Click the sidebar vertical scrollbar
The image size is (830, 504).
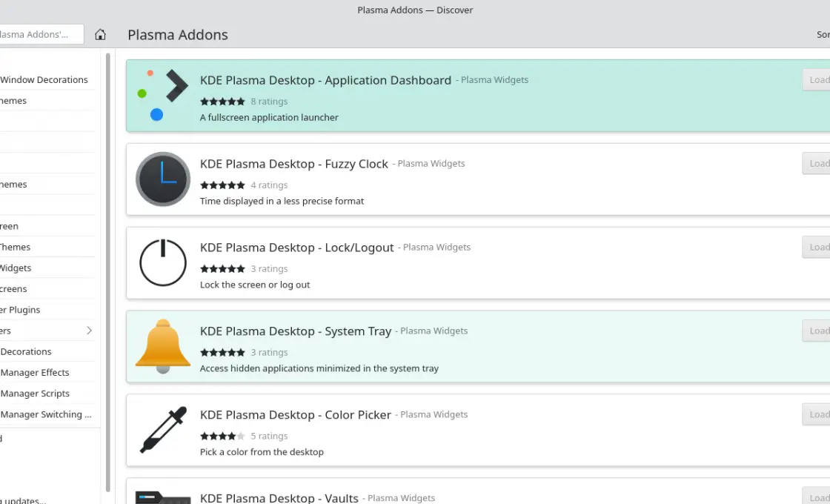(x=108, y=271)
